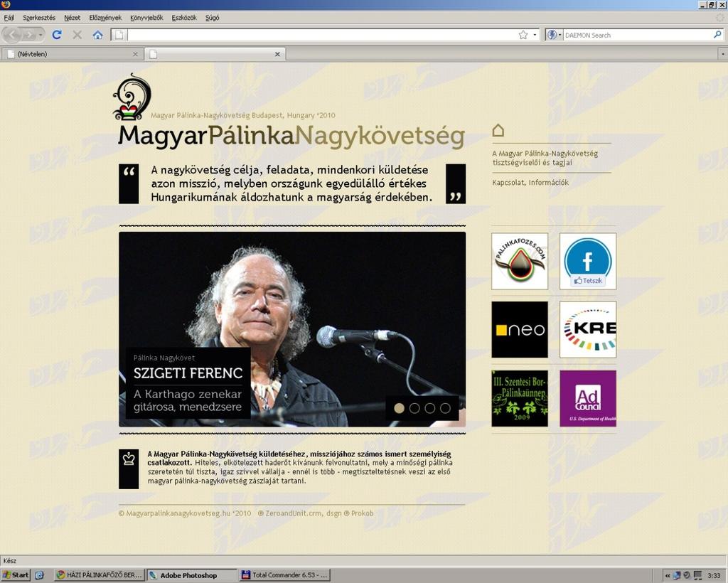Open the address bar history dropdown
The image size is (728, 583).
(x=535, y=35)
